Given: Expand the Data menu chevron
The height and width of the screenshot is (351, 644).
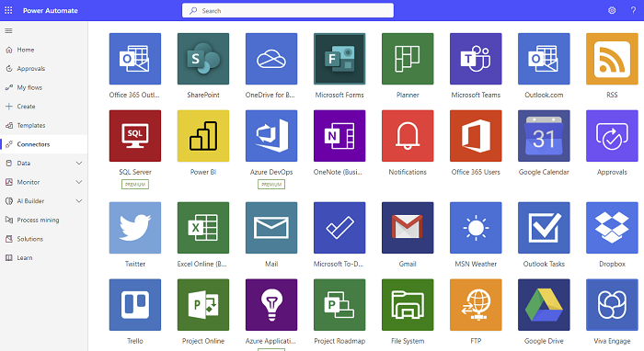Looking at the screenshot, I should point(79,164).
